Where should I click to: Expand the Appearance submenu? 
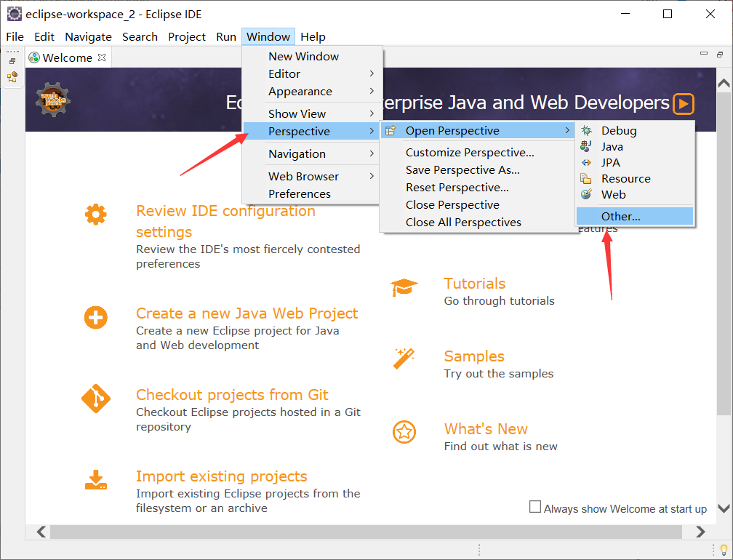click(311, 92)
